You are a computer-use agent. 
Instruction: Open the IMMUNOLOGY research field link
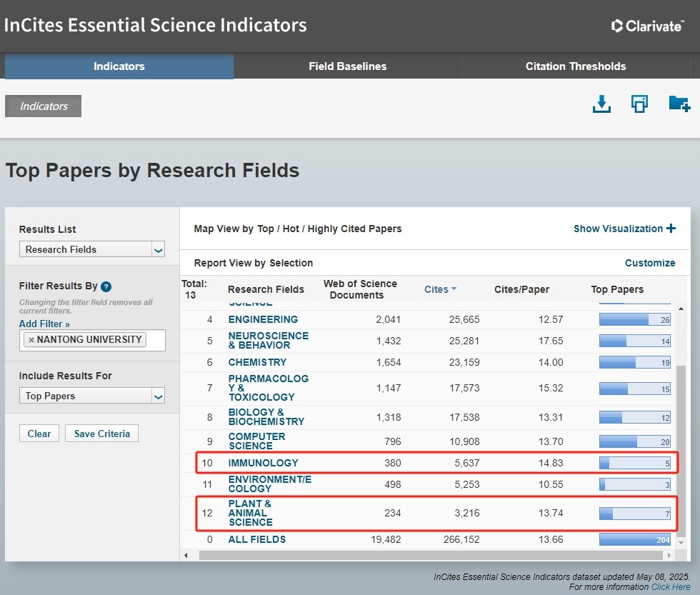263,463
